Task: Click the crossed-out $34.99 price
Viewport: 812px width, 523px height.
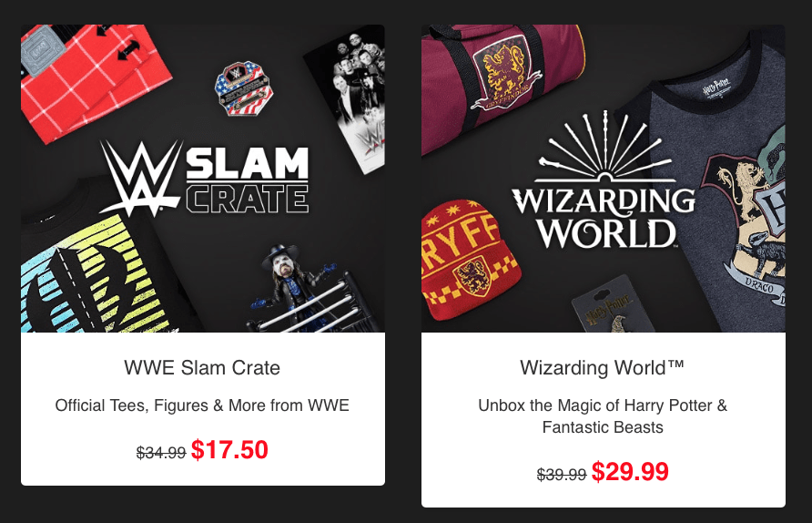Action: coord(161,453)
